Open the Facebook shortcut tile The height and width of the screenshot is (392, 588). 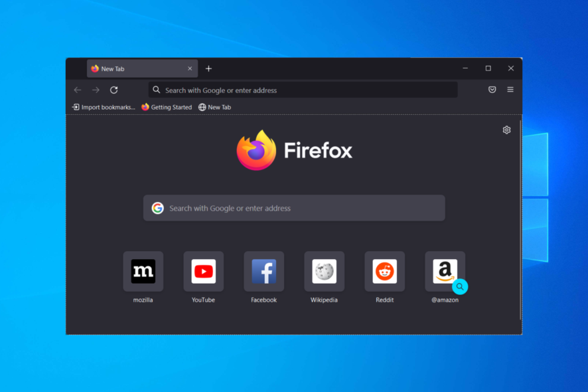tap(263, 271)
